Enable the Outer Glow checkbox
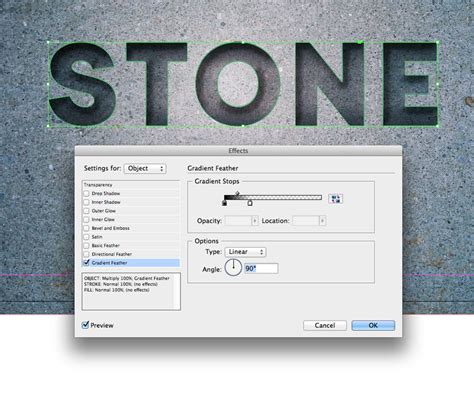The width and height of the screenshot is (474, 393). tap(86, 211)
